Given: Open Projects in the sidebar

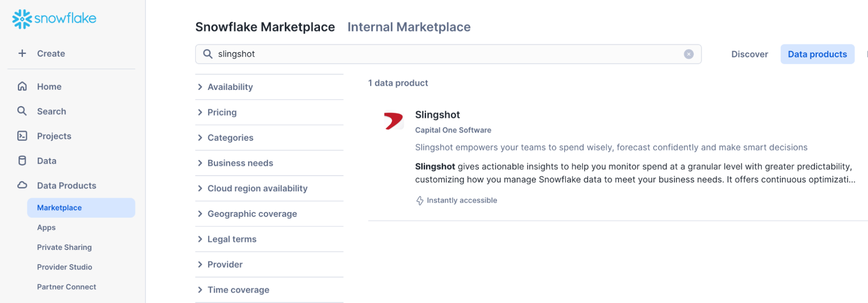Looking at the screenshot, I should click(x=54, y=136).
